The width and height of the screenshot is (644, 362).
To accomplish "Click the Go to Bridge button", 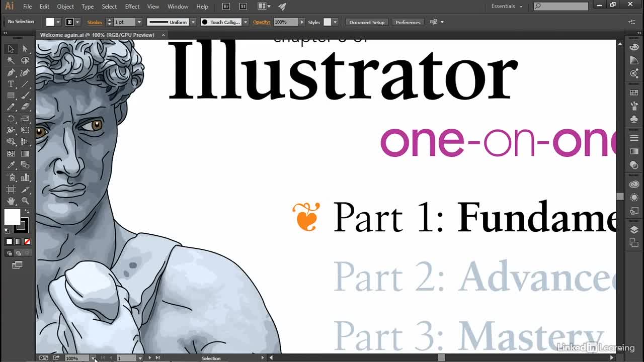I will [226, 7].
